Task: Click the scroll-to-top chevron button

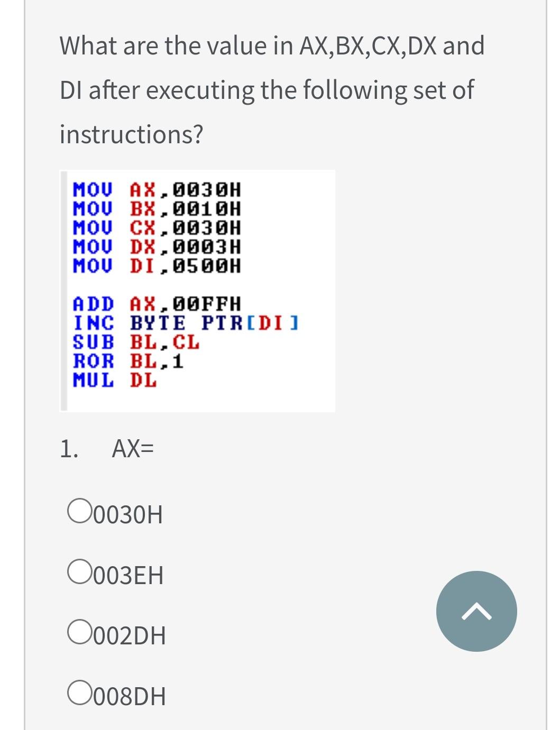Action: pyautogui.click(x=475, y=611)
